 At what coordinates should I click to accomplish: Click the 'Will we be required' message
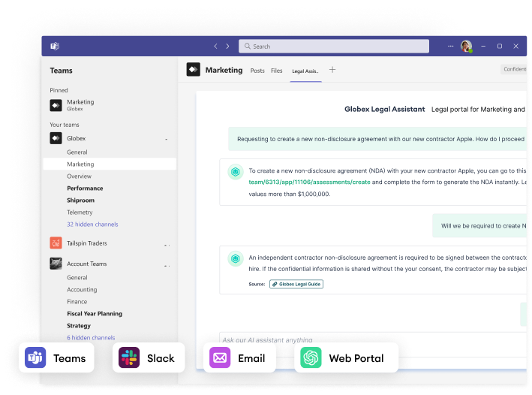click(479, 226)
